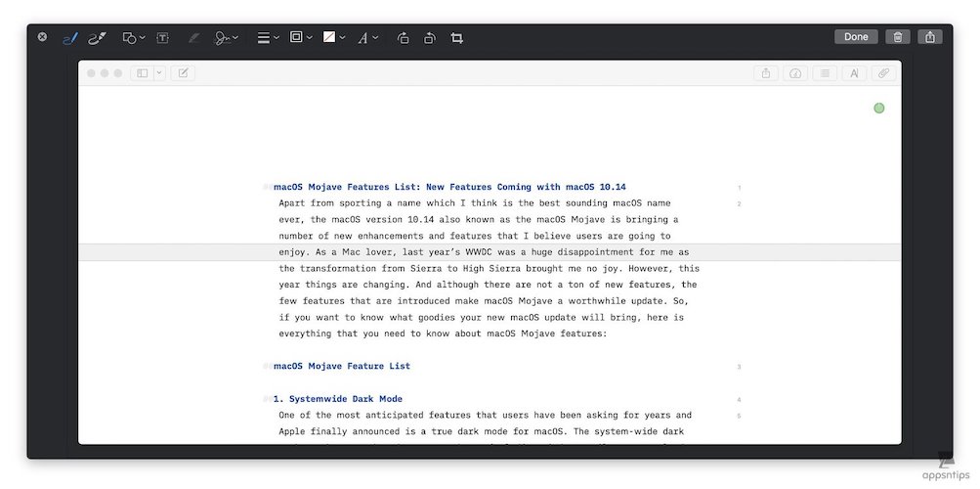Select the Sketch pen tool
980x489 pixels.
[x=69, y=38]
